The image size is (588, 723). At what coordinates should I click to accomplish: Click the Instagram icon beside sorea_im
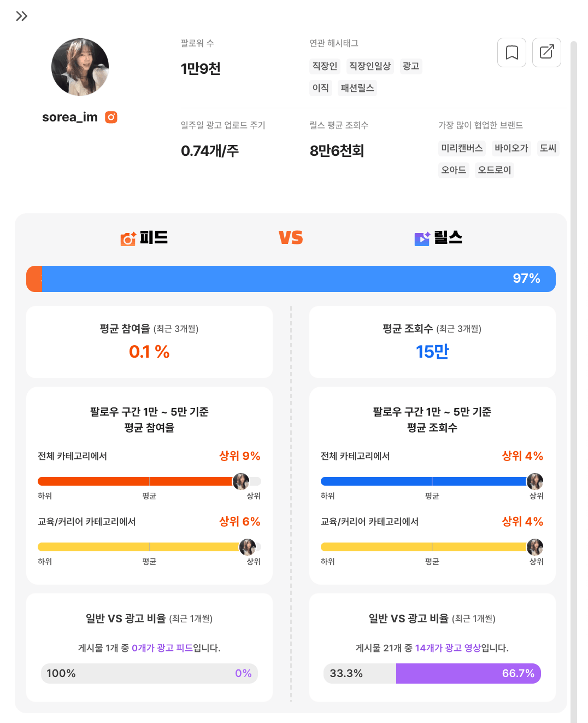pyautogui.click(x=111, y=117)
